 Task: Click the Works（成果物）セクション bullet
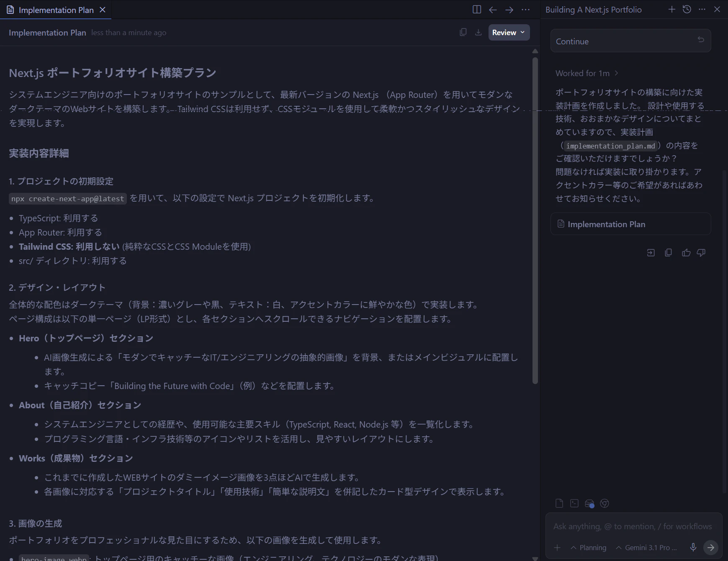76,458
